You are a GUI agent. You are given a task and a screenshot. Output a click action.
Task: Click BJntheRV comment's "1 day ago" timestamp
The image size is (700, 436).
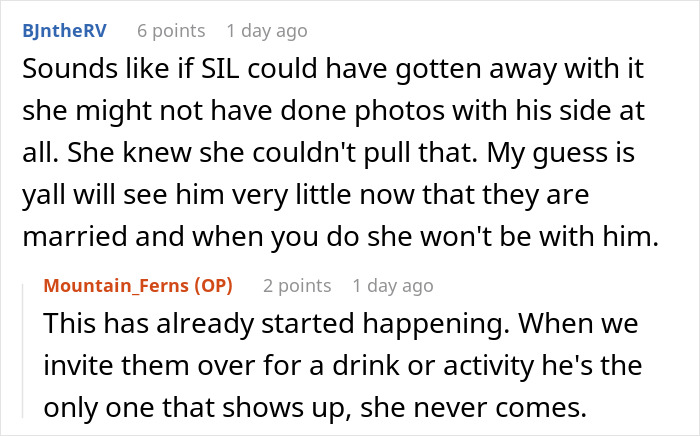[x=267, y=31]
